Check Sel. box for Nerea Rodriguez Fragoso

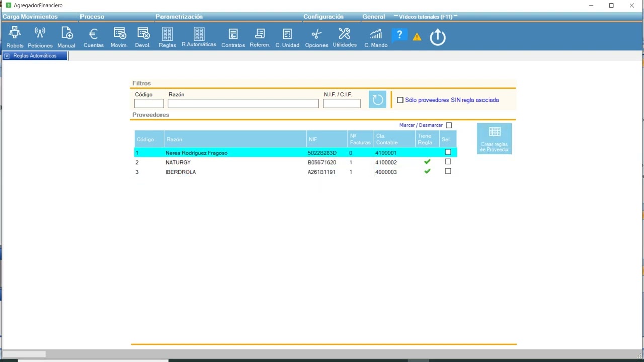(x=448, y=152)
